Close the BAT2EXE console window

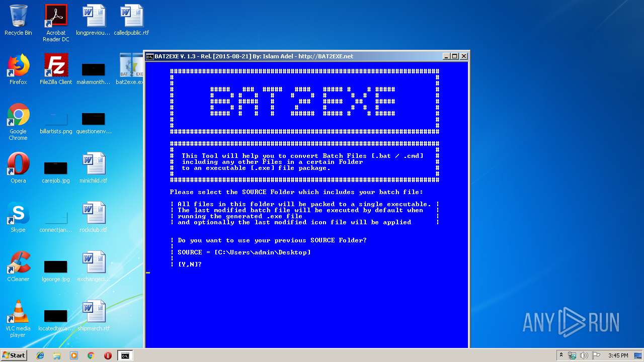464,56
